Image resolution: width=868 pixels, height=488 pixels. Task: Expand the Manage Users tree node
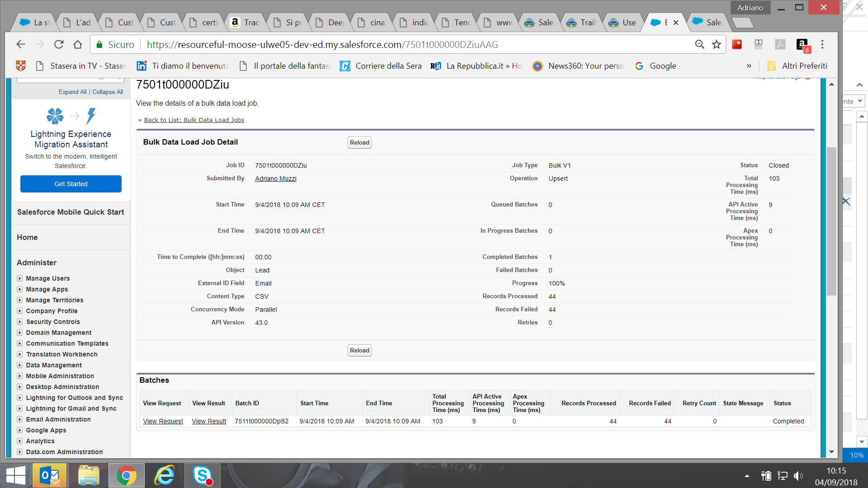pyautogui.click(x=19, y=278)
